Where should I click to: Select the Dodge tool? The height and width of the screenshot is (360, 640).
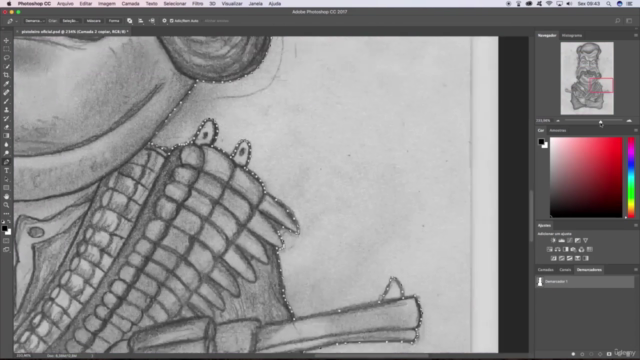pos(6,153)
